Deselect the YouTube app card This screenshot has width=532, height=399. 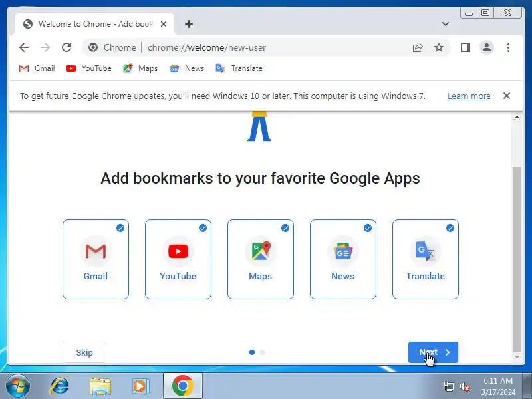point(178,259)
